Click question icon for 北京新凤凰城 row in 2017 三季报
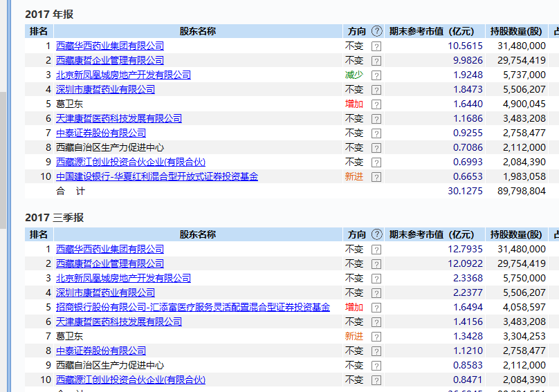The width and height of the screenshot is (559, 392). click(376, 279)
